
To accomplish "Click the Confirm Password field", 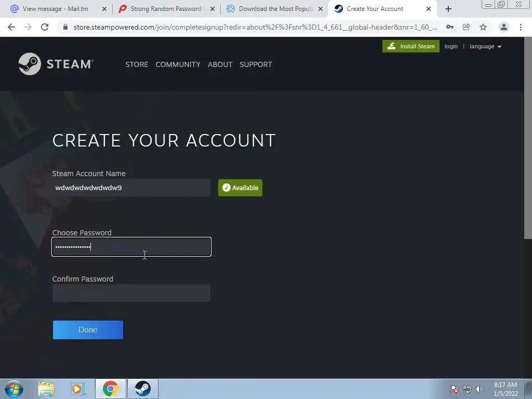I will [131, 293].
